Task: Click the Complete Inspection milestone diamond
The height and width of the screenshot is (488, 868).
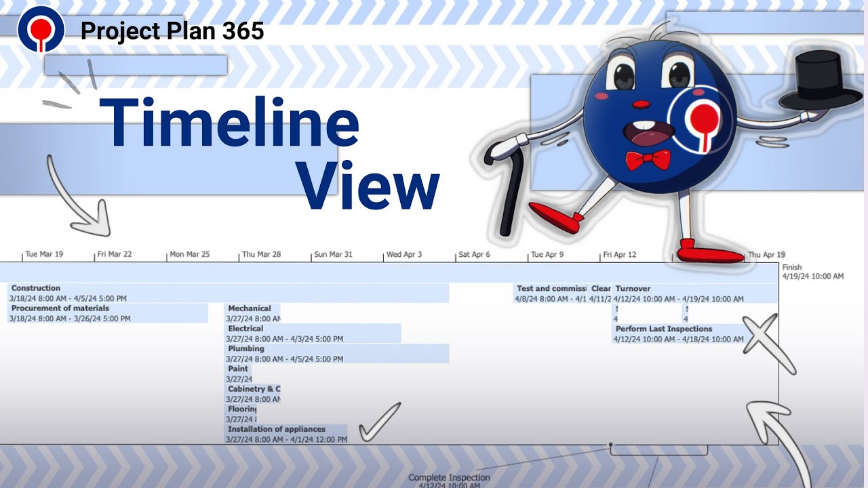Action: tap(610, 445)
